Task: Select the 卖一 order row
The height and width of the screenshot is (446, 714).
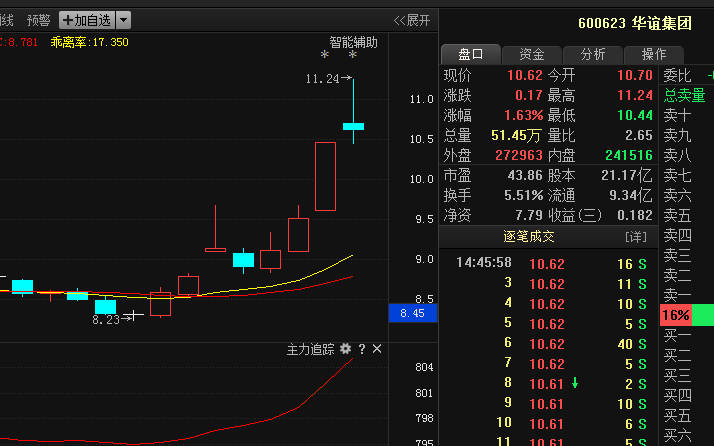Action: pyautogui.click(x=687, y=296)
